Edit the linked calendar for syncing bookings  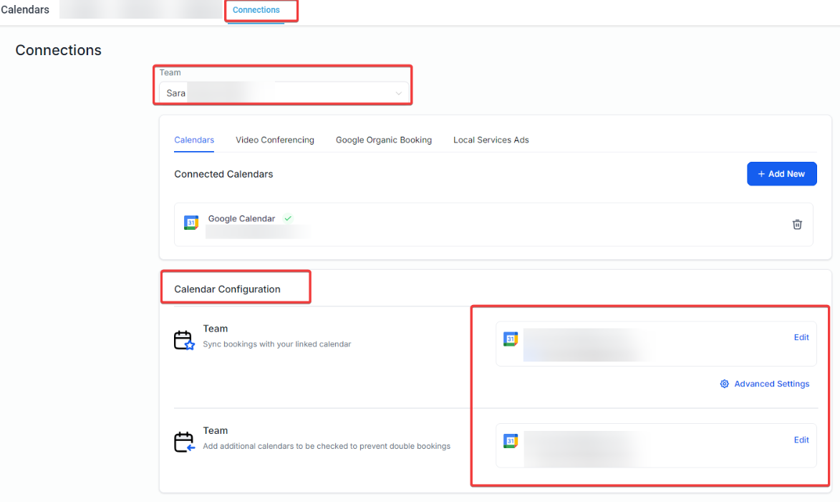[x=801, y=337]
